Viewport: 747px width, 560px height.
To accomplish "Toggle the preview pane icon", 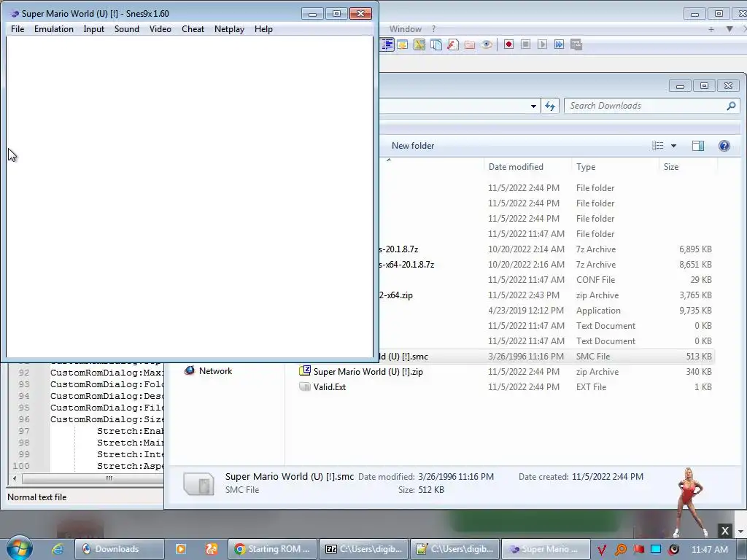I will tap(698, 146).
